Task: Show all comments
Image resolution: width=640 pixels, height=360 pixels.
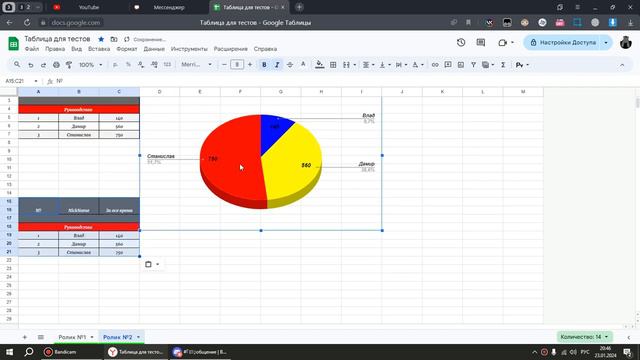Action: coord(481,42)
